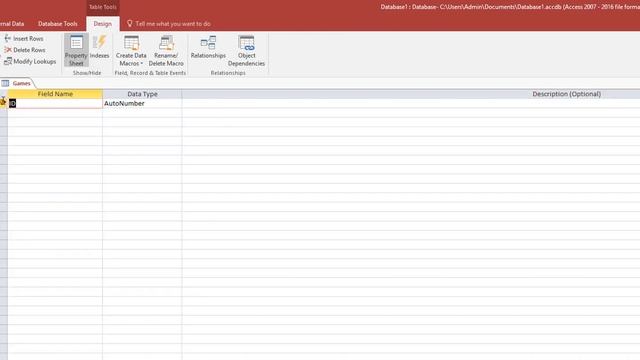Click the primary key row selector for ID
Image resolution: width=640 pixels, height=360 pixels.
(3, 103)
